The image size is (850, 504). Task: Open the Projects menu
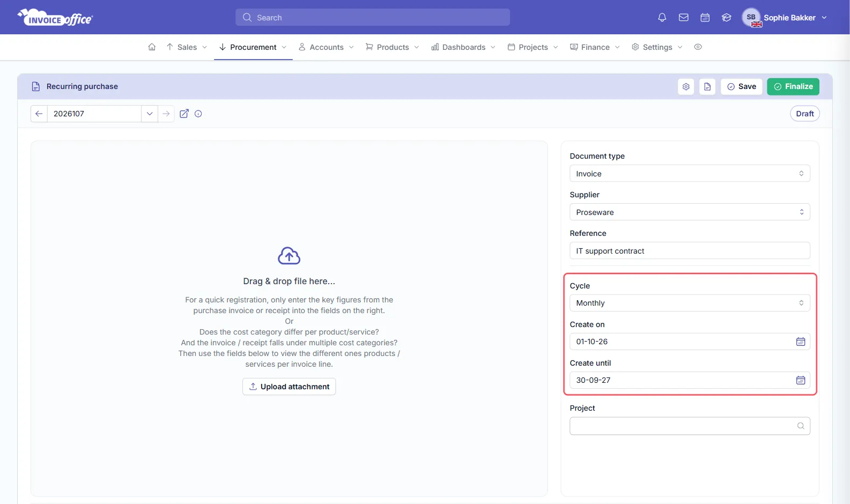click(x=533, y=47)
